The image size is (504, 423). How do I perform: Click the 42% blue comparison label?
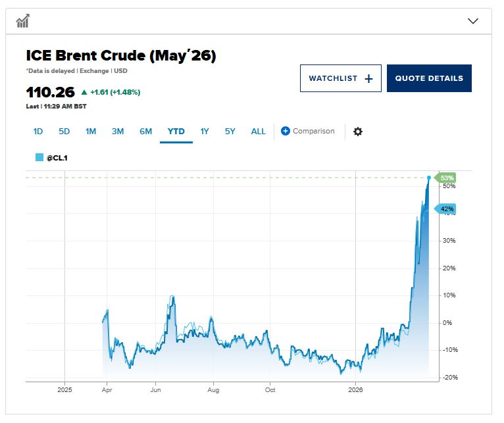pyautogui.click(x=447, y=209)
